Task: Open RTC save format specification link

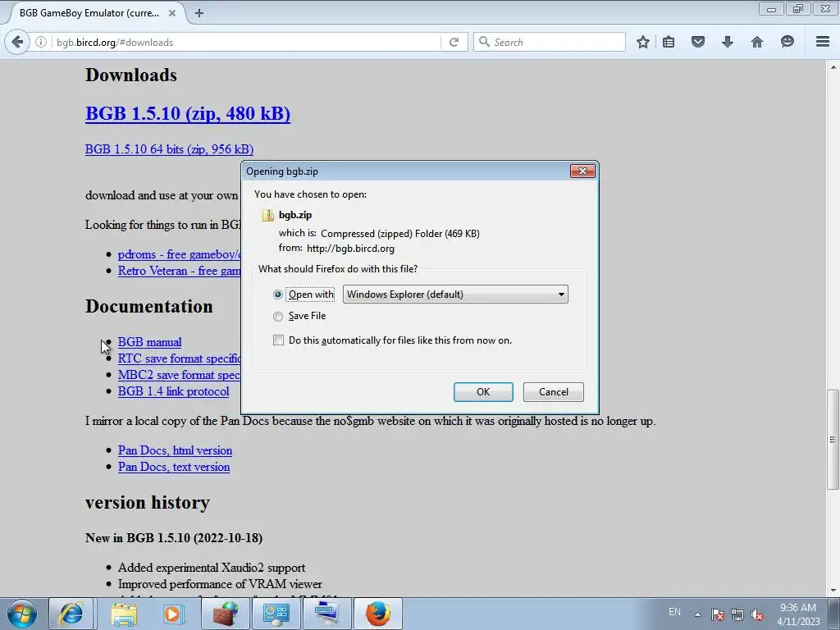Action: pyautogui.click(x=179, y=358)
